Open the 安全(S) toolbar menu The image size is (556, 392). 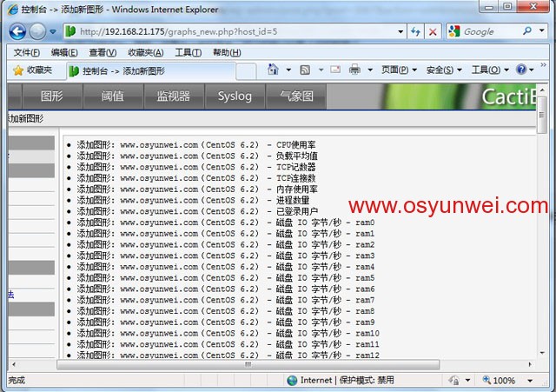(444, 70)
